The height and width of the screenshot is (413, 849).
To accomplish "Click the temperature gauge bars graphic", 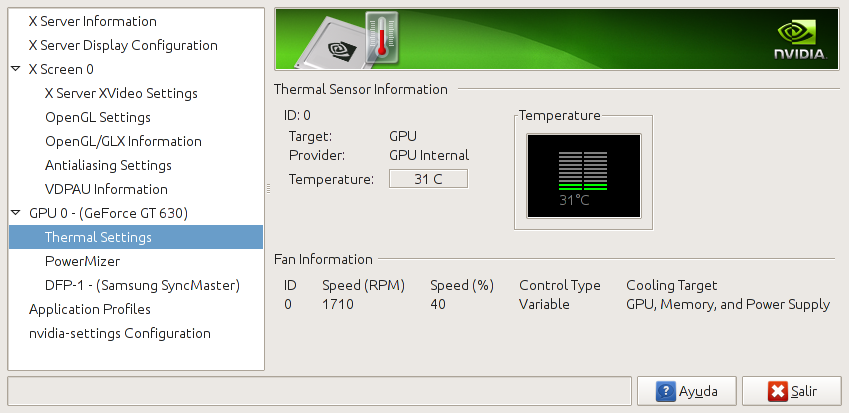I will tap(583, 171).
